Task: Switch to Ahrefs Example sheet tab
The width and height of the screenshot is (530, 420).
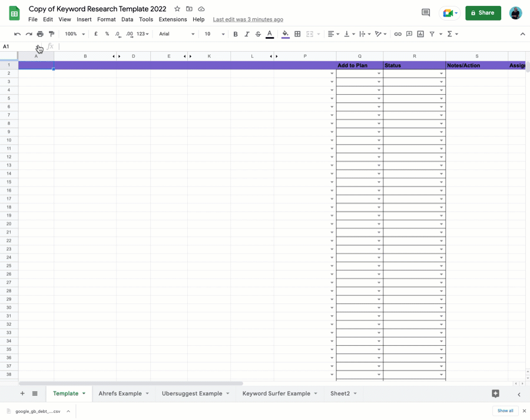Action: 120,394
